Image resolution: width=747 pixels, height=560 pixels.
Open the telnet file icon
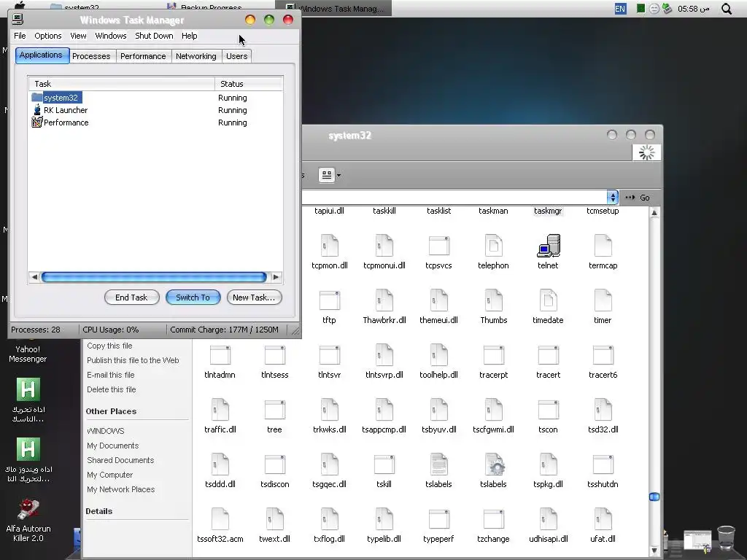click(548, 246)
